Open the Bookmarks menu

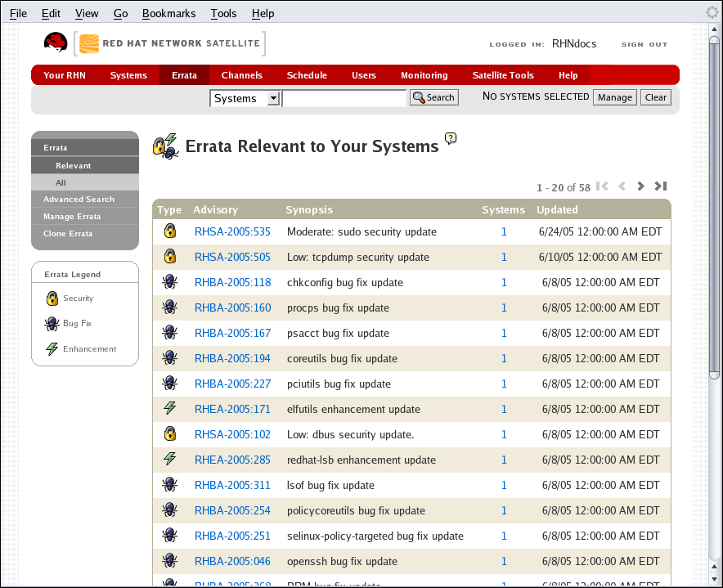(x=168, y=13)
